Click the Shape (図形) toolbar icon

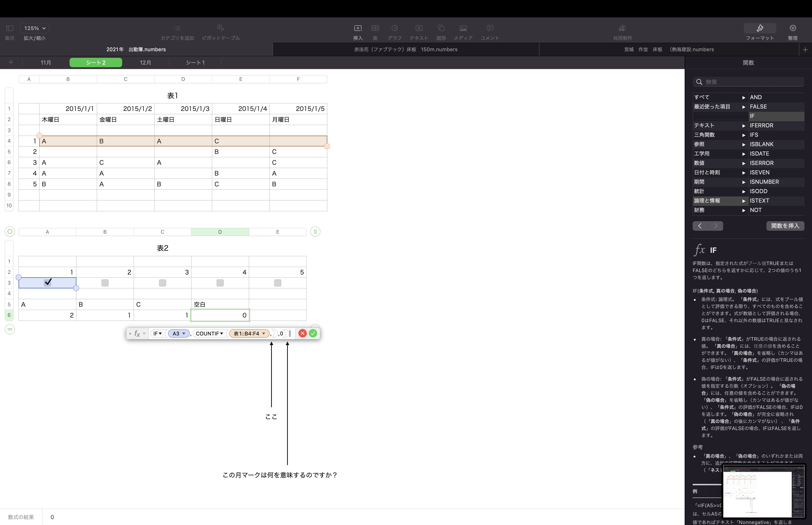pyautogui.click(x=441, y=28)
